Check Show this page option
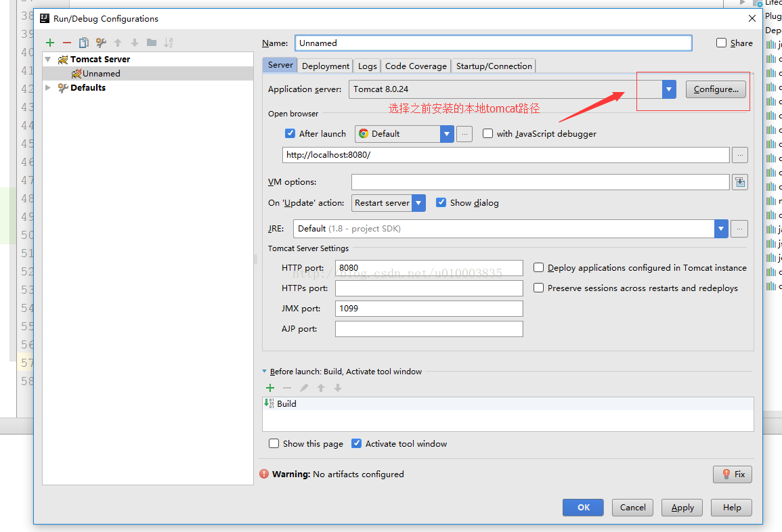This screenshot has height=532, width=782. pyautogui.click(x=274, y=443)
